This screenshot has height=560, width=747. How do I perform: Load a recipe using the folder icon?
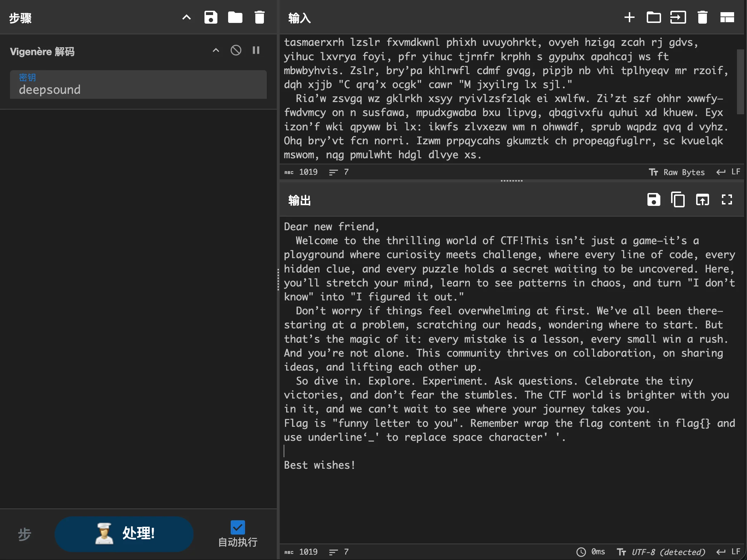tap(235, 17)
